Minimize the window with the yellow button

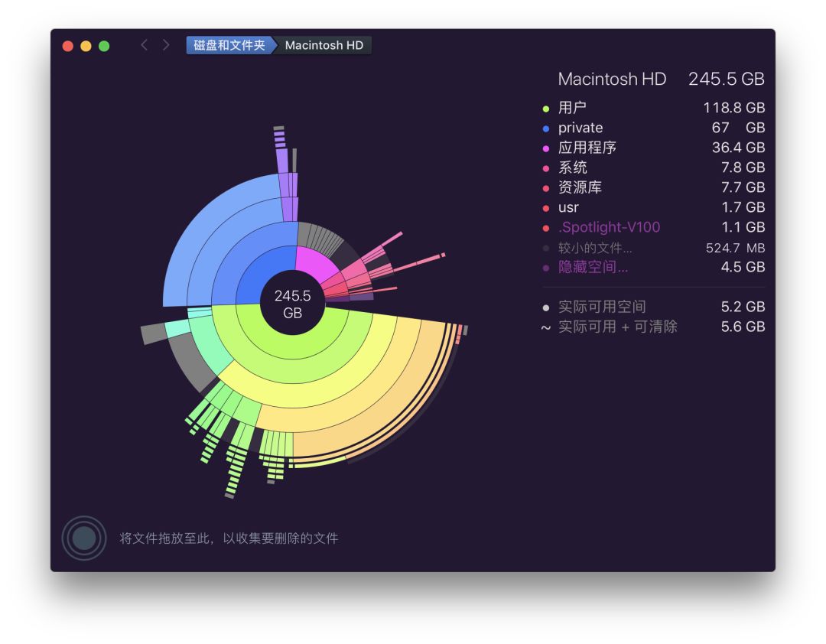click(86, 46)
